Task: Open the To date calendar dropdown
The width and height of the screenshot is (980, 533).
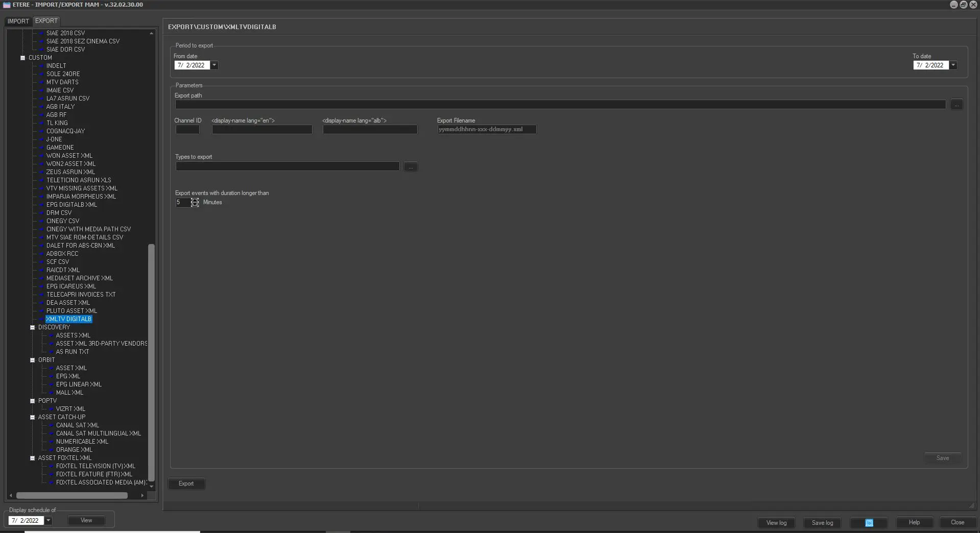Action: pyautogui.click(x=953, y=65)
